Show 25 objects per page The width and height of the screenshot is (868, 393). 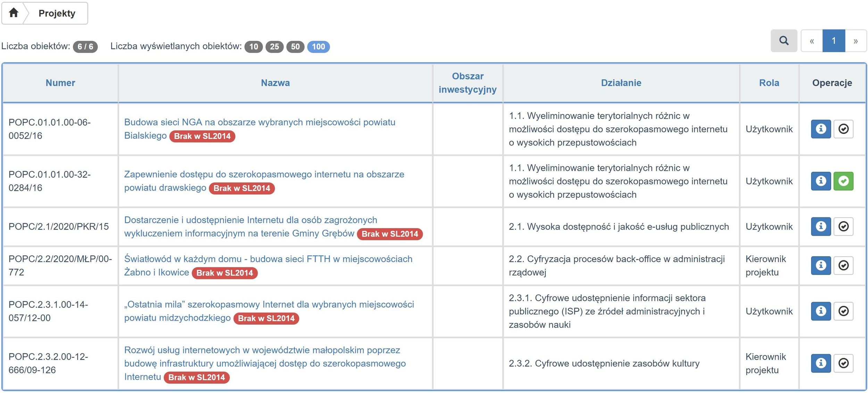274,47
